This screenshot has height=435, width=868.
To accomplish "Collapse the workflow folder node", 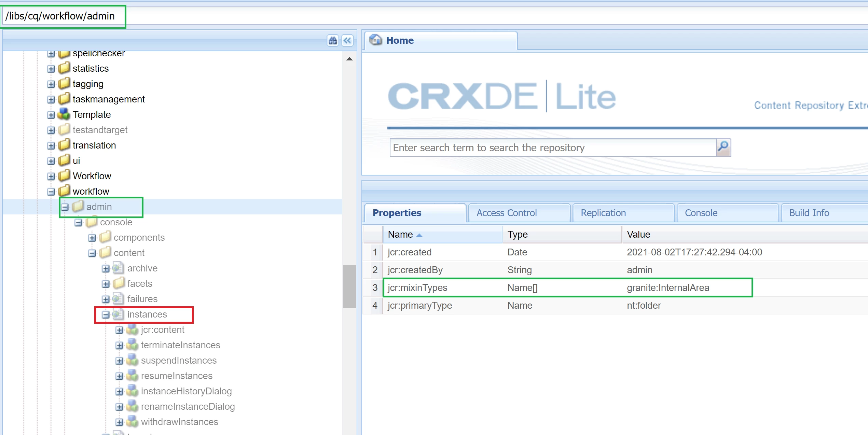I will 51,192.
